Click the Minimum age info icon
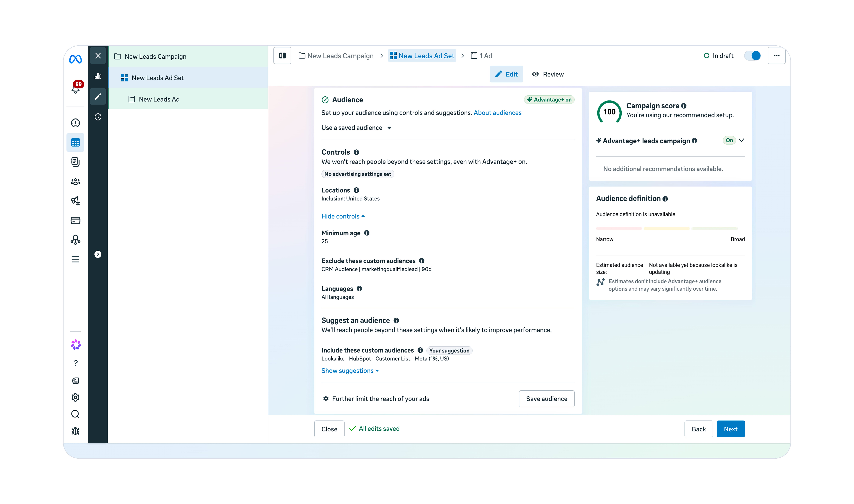The height and width of the screenshot is (504, 854). tap(367, 233)
